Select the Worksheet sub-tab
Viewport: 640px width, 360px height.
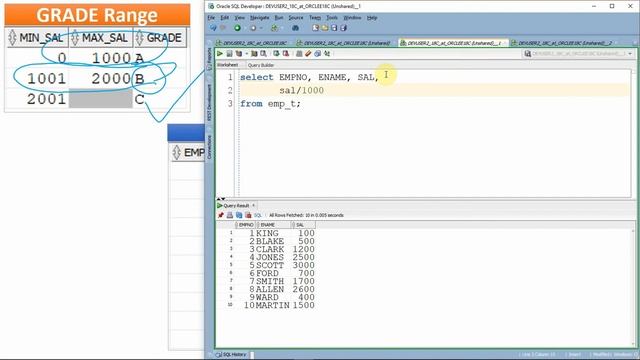click(x=227, y=65)
